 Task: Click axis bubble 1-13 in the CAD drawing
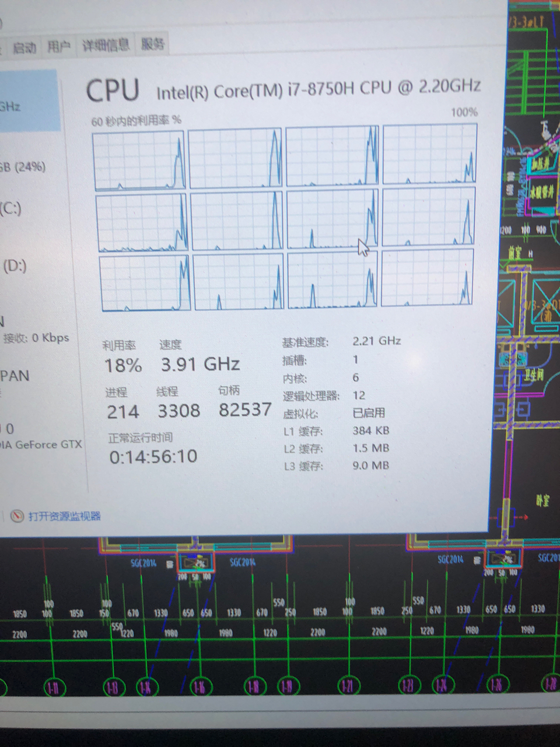tap(113, 687)
